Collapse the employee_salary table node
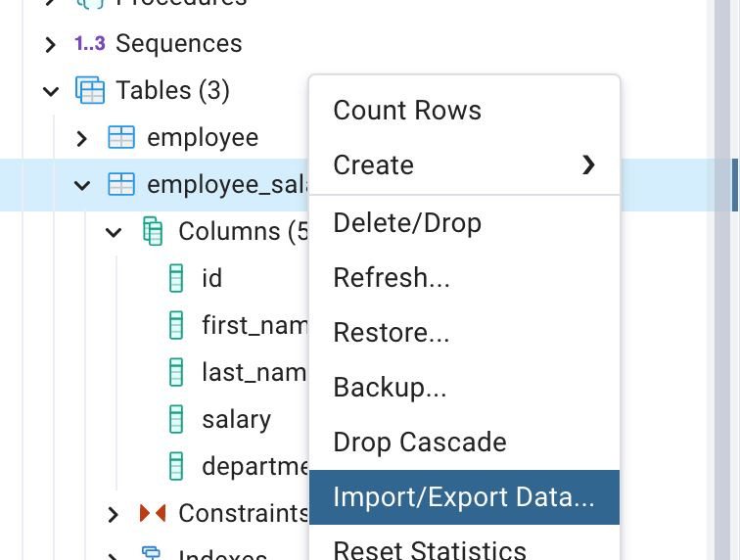 pos(82,185)
